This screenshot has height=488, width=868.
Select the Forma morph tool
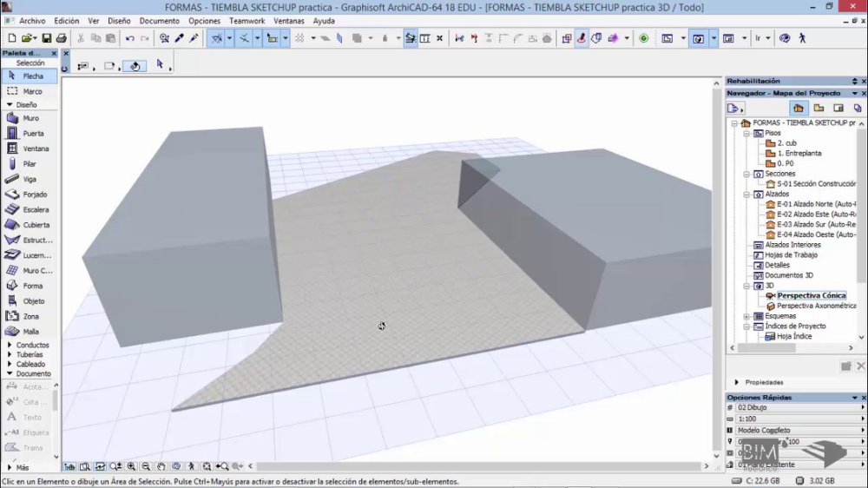(29, 286)
